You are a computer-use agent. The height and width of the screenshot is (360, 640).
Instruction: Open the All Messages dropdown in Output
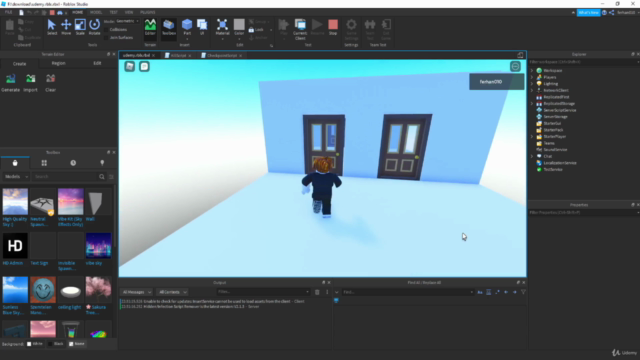137,292
